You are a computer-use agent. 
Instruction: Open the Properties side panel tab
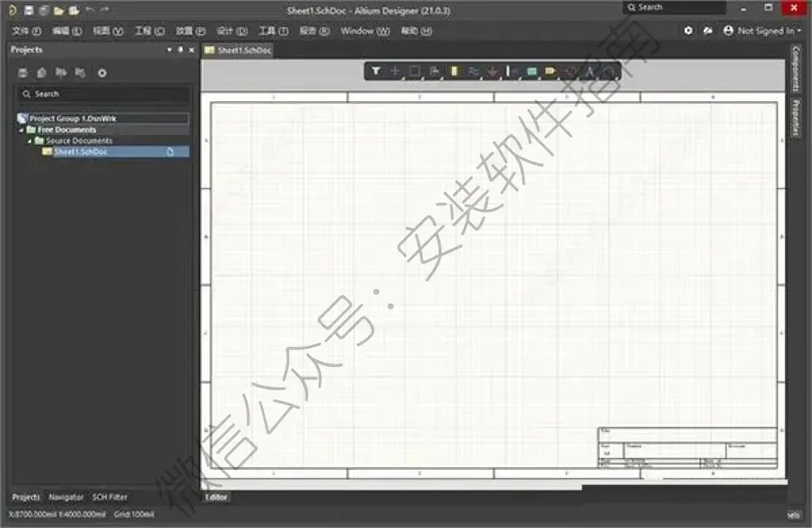coord(796,118)
